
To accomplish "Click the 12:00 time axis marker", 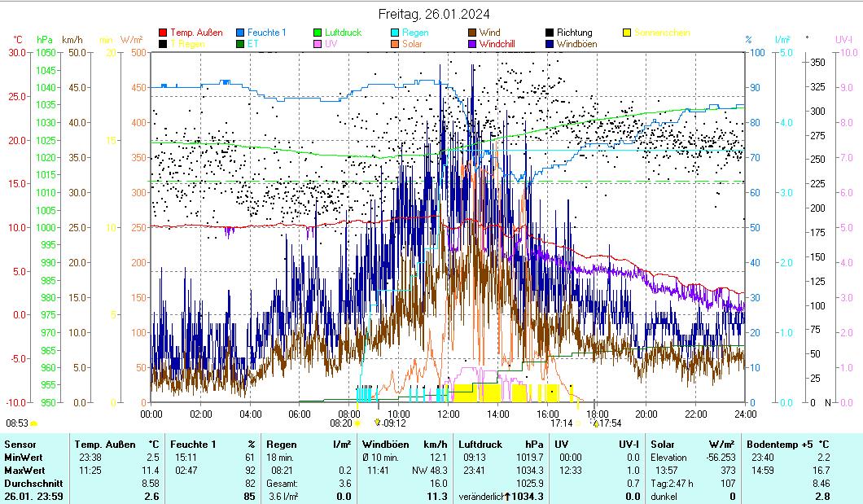I will pos(449,413).
